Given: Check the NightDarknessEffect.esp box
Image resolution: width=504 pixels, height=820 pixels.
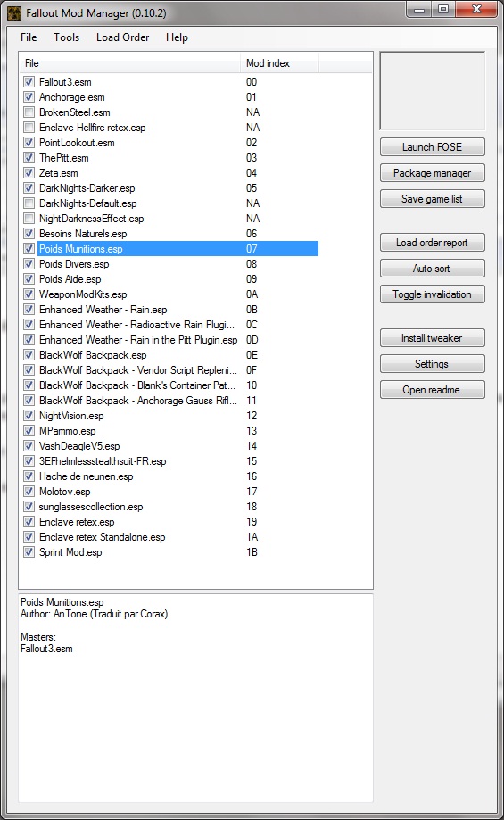Looking at the screenshot, I should point(29,219).
